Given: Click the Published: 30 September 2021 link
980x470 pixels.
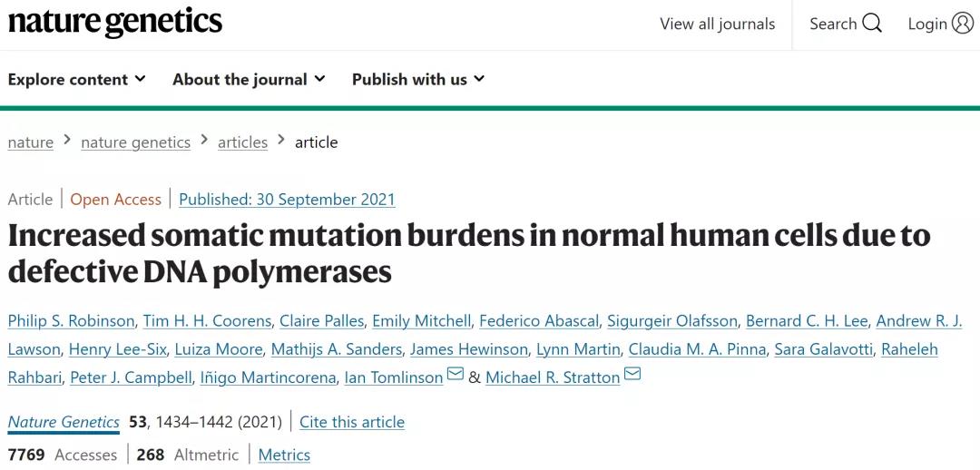Looking at the screenshot, I should click(x=287, y=200).
